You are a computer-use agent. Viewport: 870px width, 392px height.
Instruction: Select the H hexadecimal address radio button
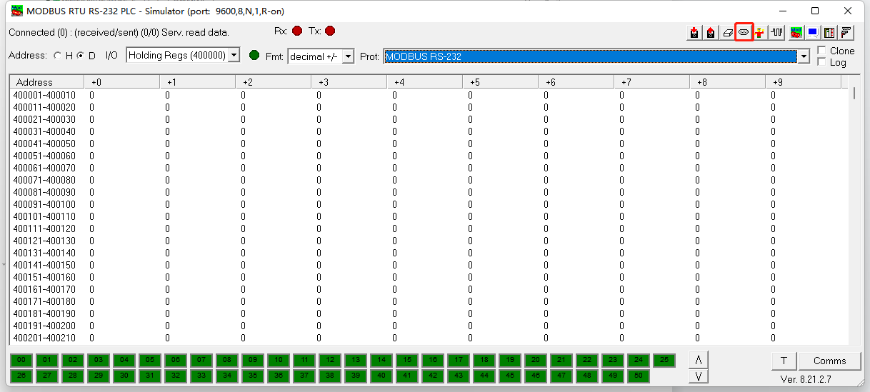point(57,55)
